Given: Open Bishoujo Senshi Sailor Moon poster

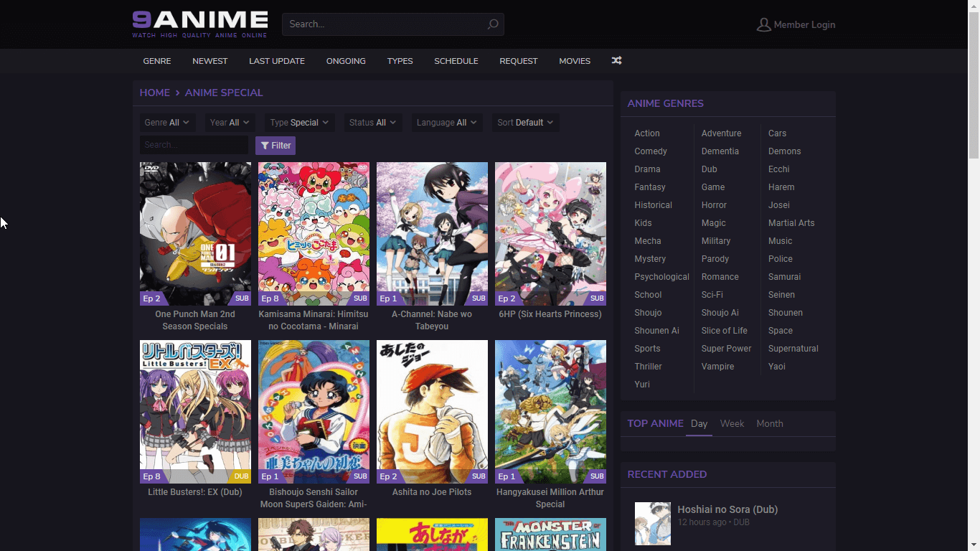Looking at the screenshot, I should click(314, 412).
